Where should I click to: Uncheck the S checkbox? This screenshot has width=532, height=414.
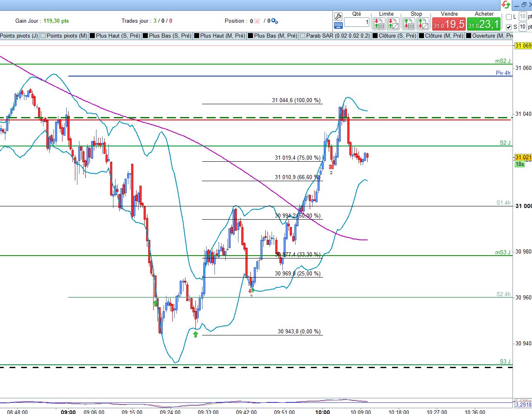[509, 27]
